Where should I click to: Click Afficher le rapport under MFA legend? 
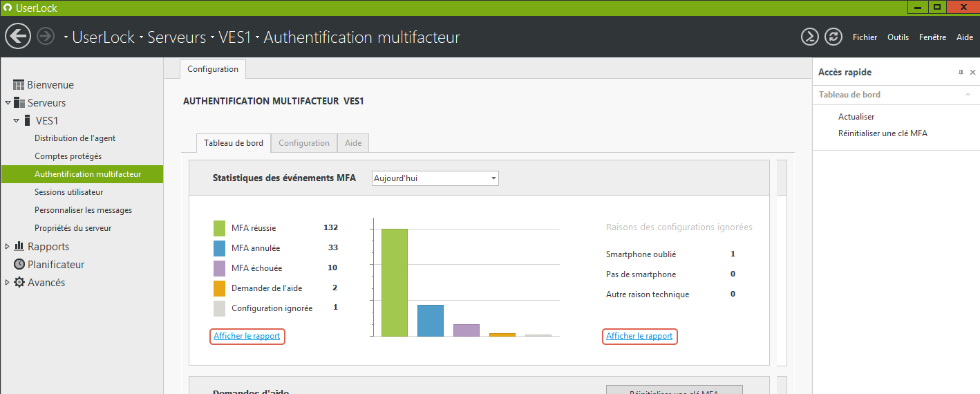coord(247,336)
